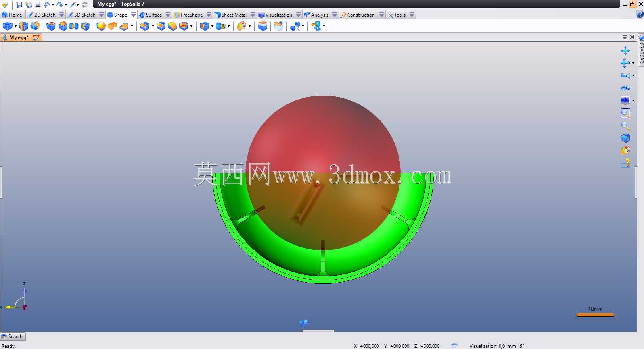Expand the 3D Sketch tab dropdown arrow
Screen dimensions: 644x349
pyautogui.click(x=101, y=15)
